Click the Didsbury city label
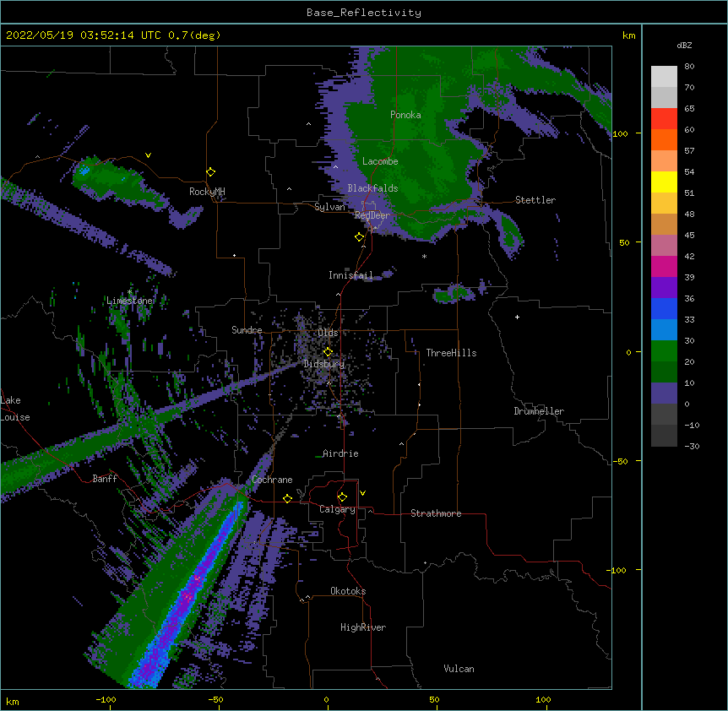The width and height of the screenshot is (728, 711). tap(324, 364)
